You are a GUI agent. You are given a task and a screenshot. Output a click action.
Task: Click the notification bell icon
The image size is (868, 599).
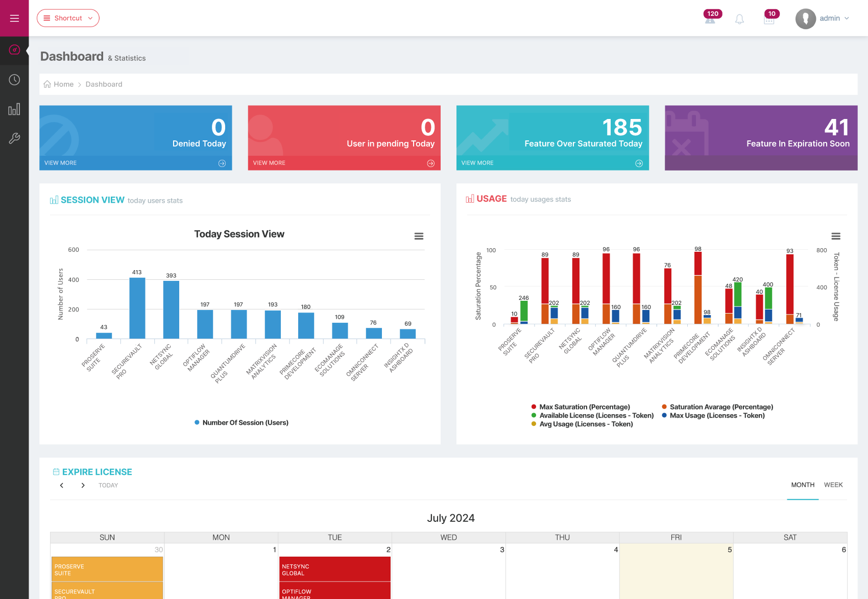point(739,19)
